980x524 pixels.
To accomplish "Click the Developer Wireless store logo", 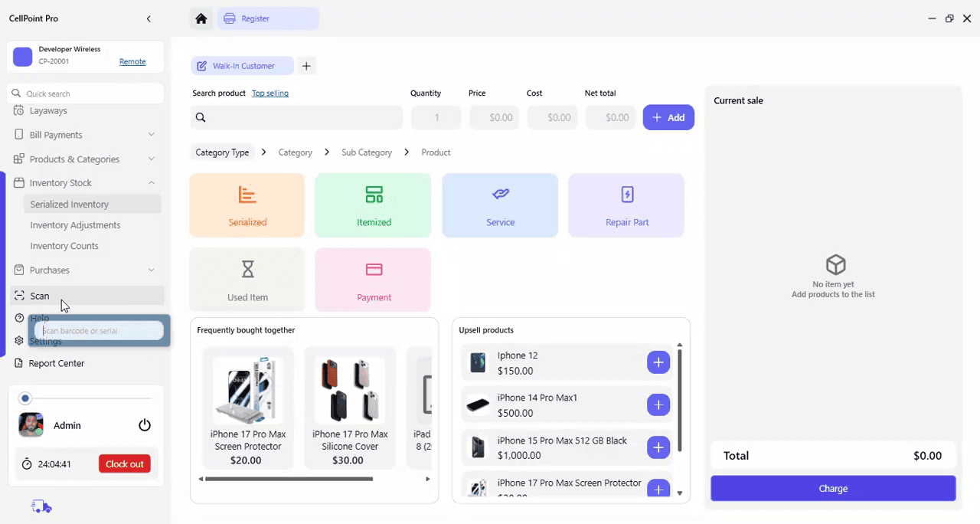I will click(x=23, y=56).
